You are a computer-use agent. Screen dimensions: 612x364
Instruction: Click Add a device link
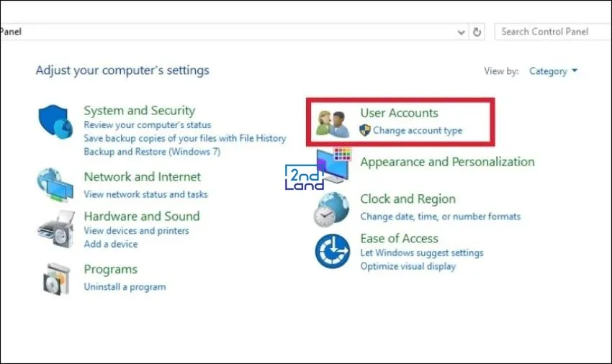[111, 244]
